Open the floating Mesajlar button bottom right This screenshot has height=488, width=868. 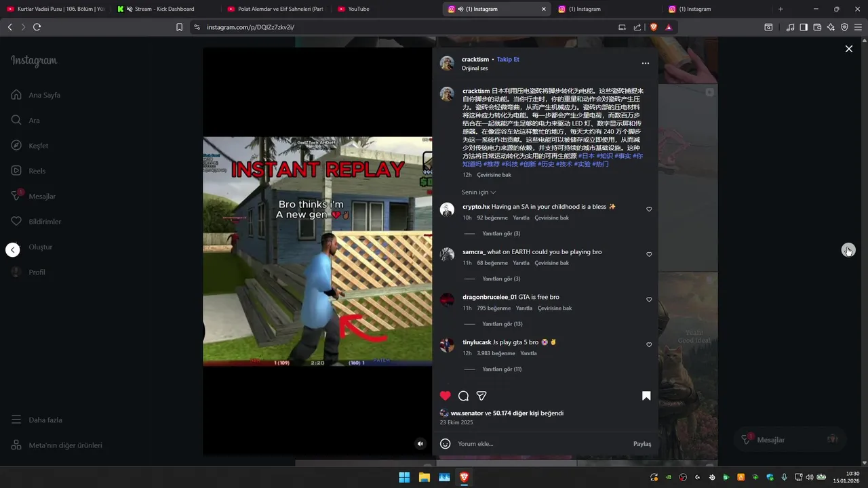click(790, 439)
